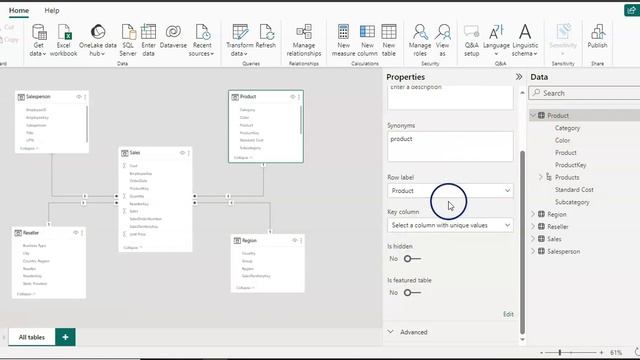The height and width of the screenshot is (360, 640).
Task: Expand the Salesperson table in Data pane
Action: point(533,251)
